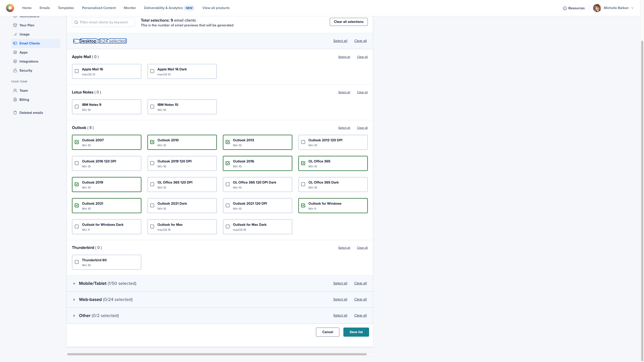Uncheck the OL Office 365 checkbox
Viewport: 644px width, 362px height.
point(303,163)
